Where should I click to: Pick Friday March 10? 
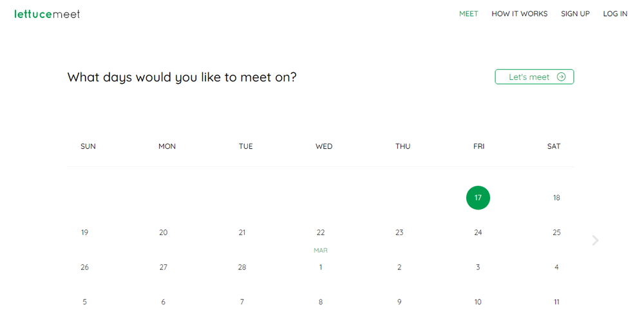(x=478, y=302)
